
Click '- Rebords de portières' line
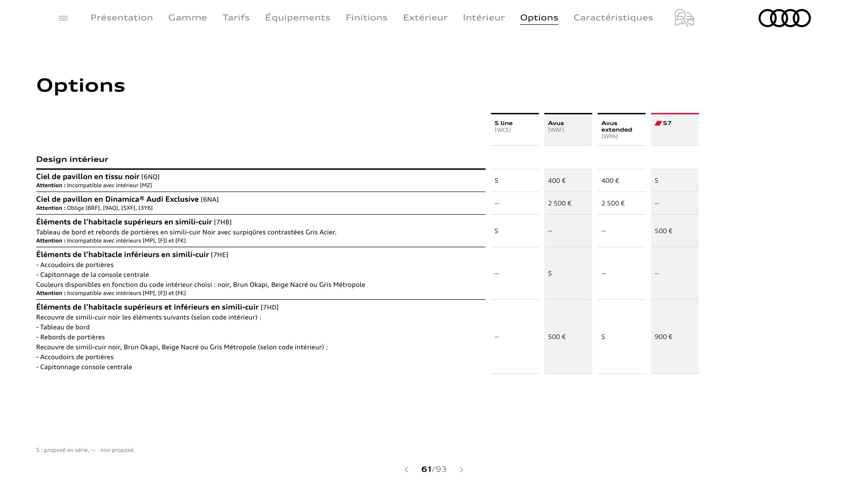point(70,337)
